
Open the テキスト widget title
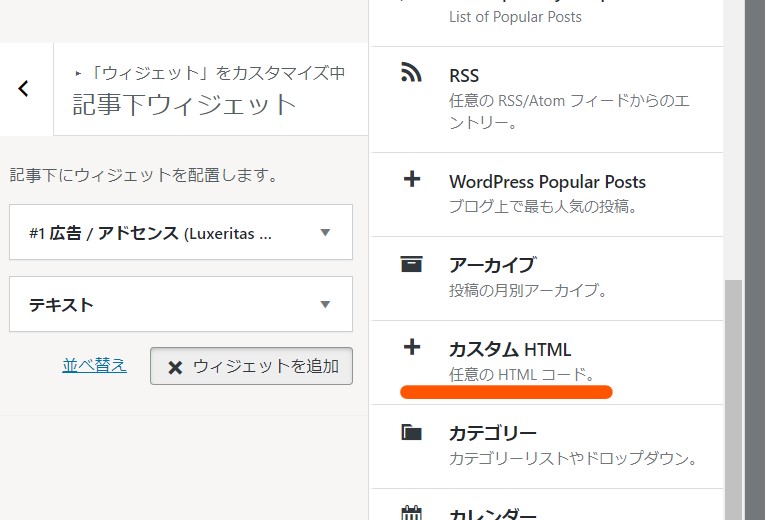click(x=61, y=305)
